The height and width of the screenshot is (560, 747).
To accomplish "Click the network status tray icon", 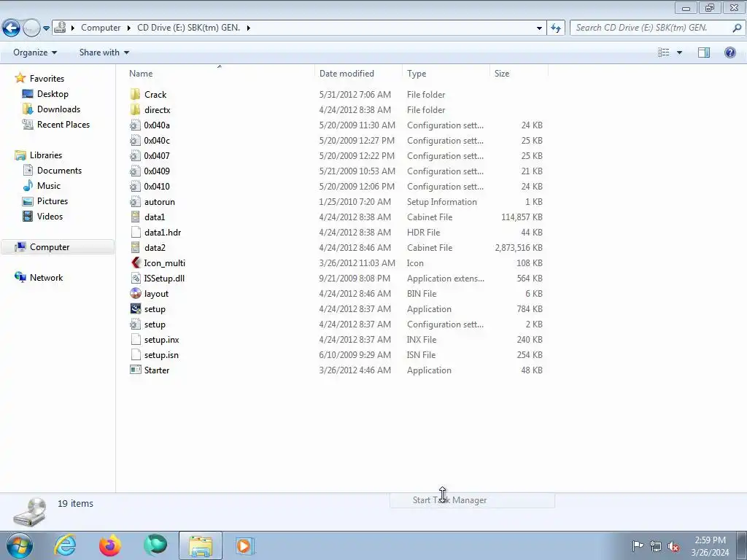I will tap(656, 546).
